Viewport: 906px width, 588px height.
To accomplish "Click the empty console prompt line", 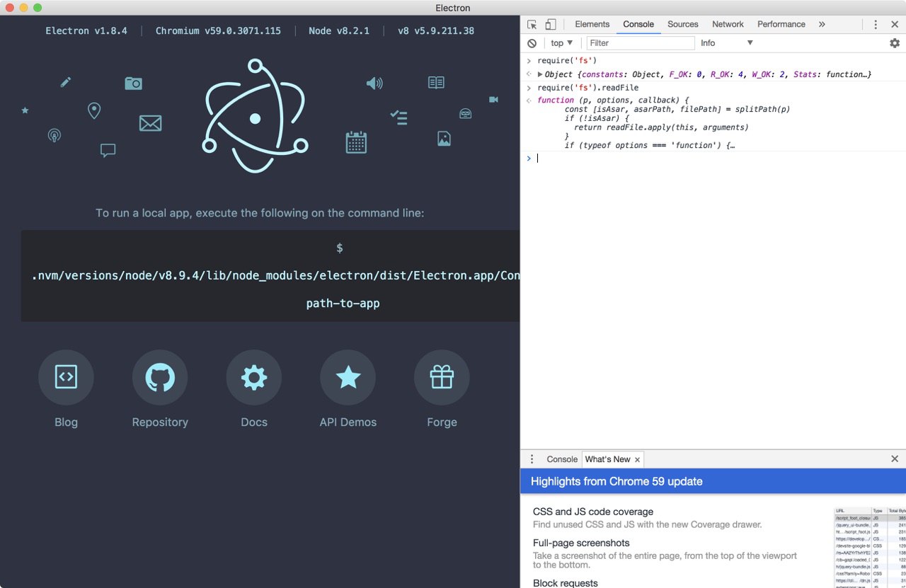I will [713, 158].
